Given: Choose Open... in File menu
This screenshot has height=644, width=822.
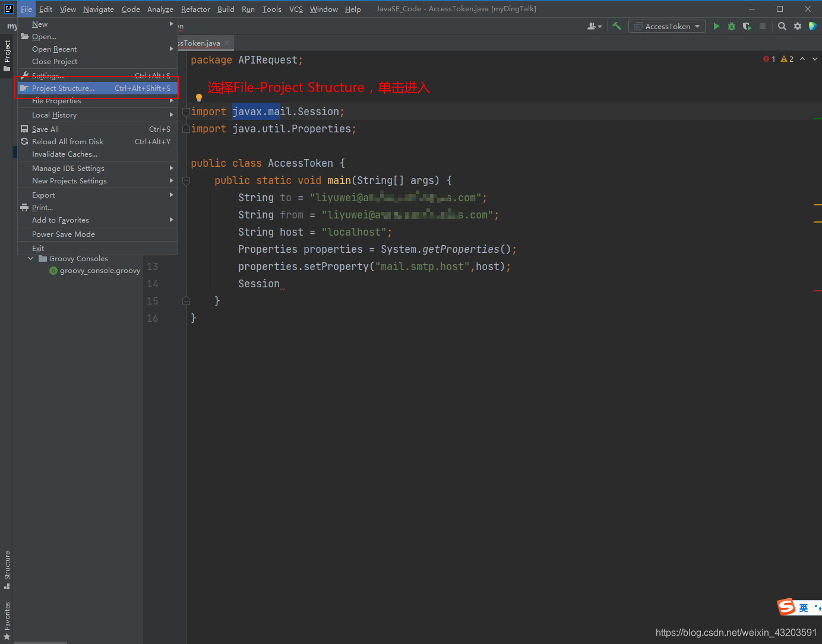Looking at the screenshot, I should click(x=98, y=37).
